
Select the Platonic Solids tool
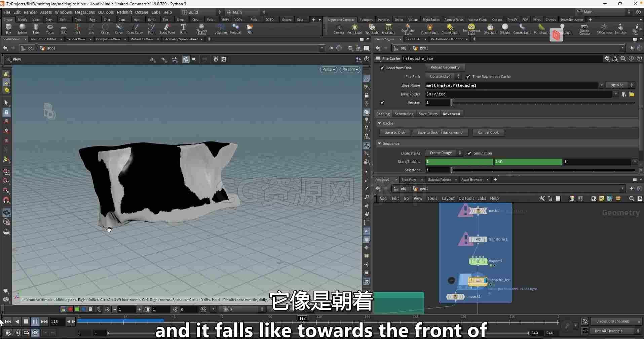(201, 29)
